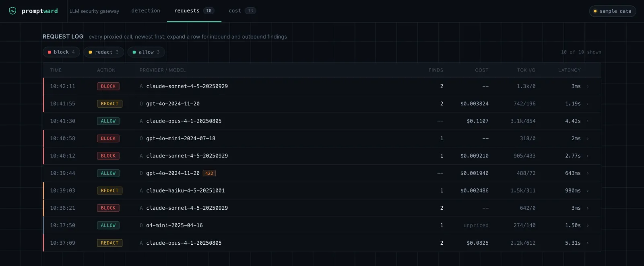Screen dimensions: 644x266
Task: Sort by the LATENCY column header
Action: [569, 70]
